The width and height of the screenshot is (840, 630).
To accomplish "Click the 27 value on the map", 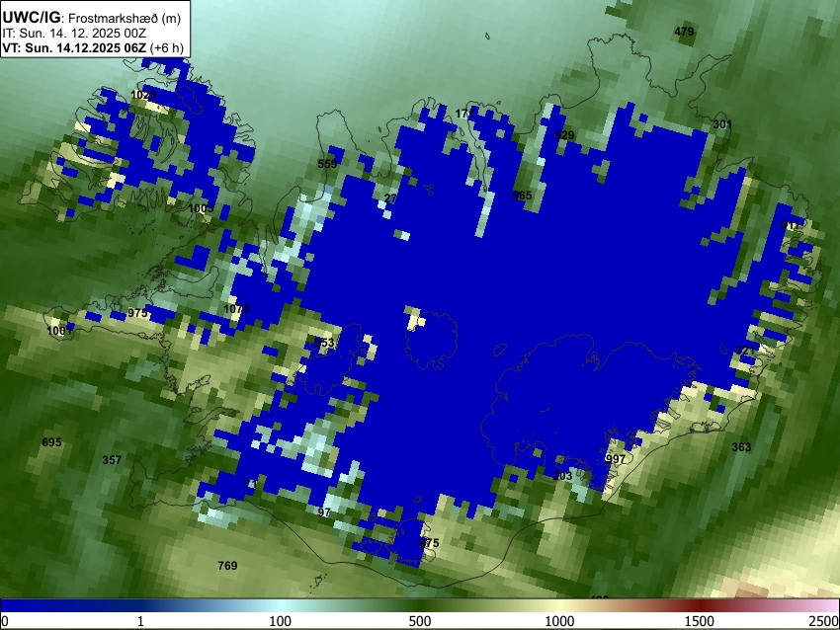I will (390, 198).
